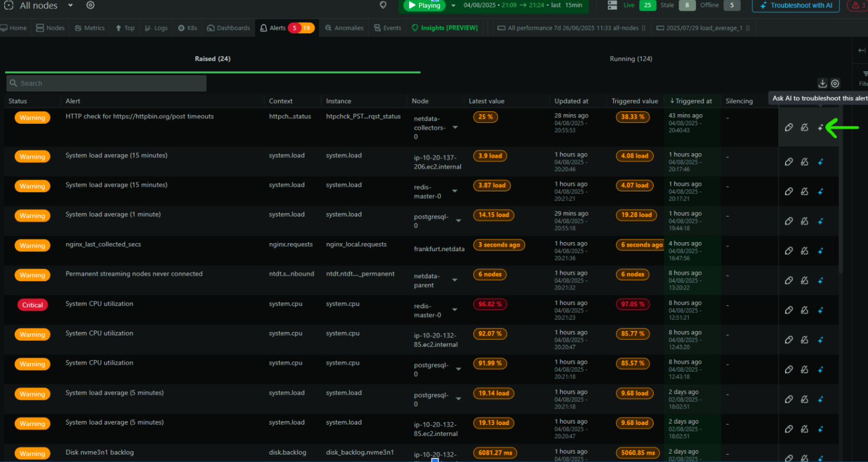
Task: Open settings gear next to All nodes
Action: coord(90,5)
